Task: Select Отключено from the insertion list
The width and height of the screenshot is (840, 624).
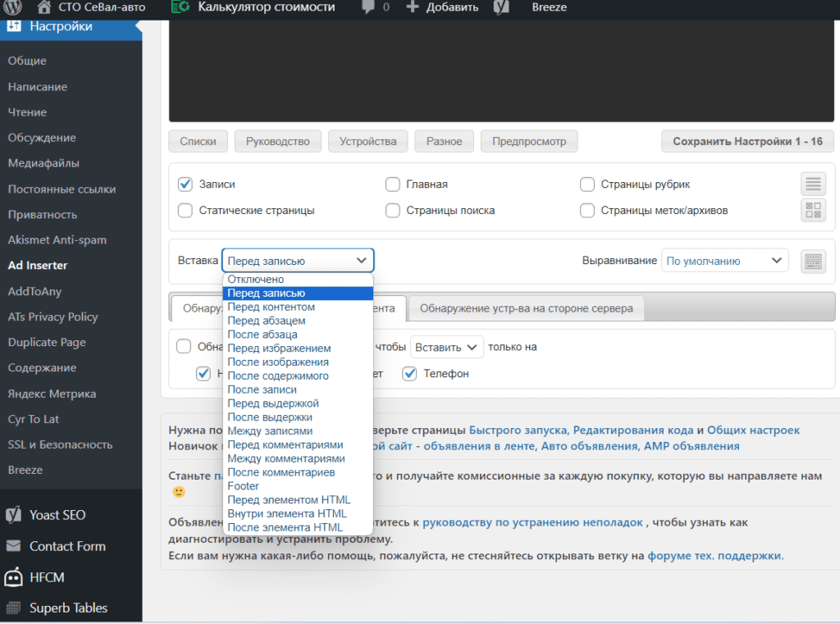Action: (298, 279)
